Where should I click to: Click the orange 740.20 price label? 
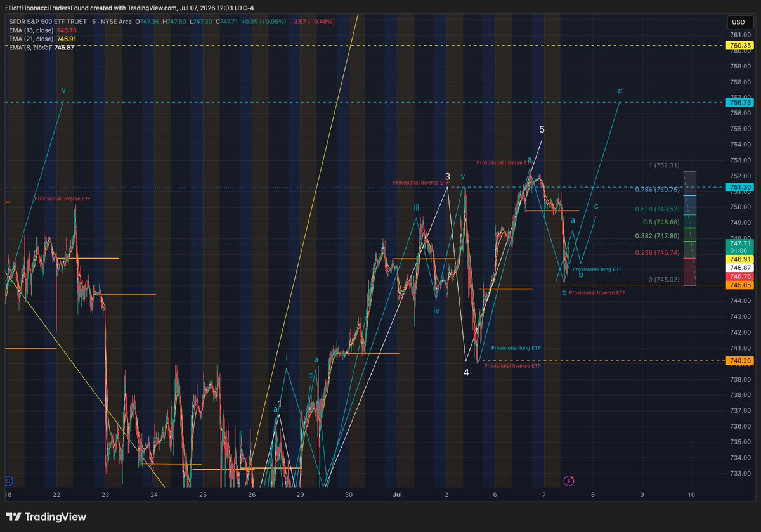[x=740, y=361]
